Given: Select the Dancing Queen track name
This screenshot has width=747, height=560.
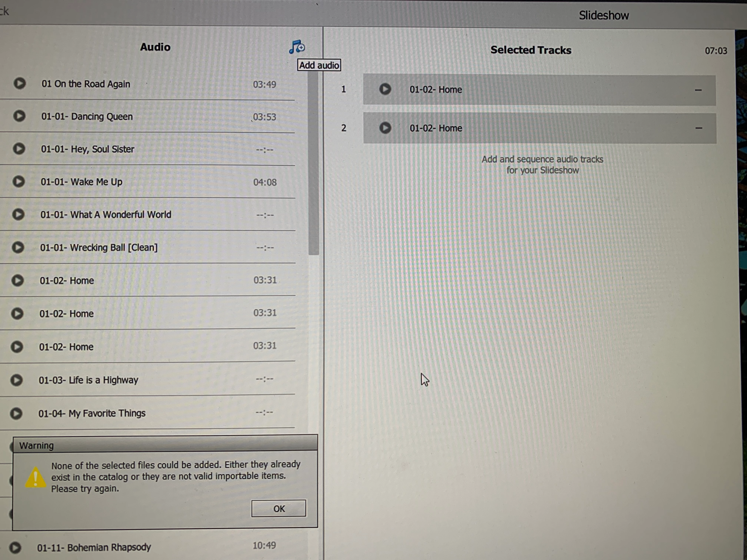Looking at the screenshot, I should (x=87, y=116).
